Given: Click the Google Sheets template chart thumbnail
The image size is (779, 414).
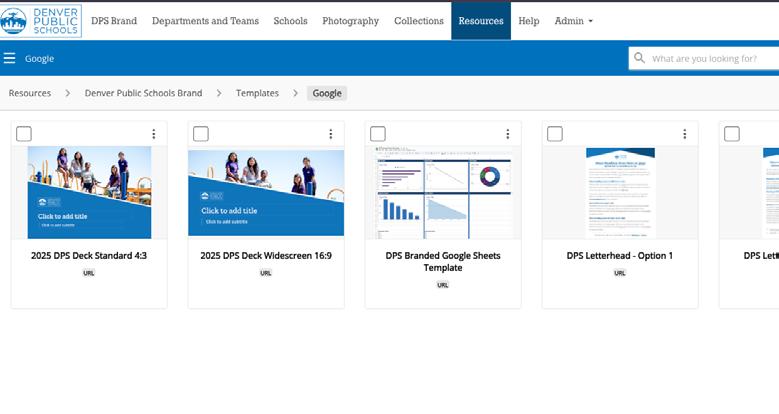Looking at the screenshot, I should pos(443,192).
